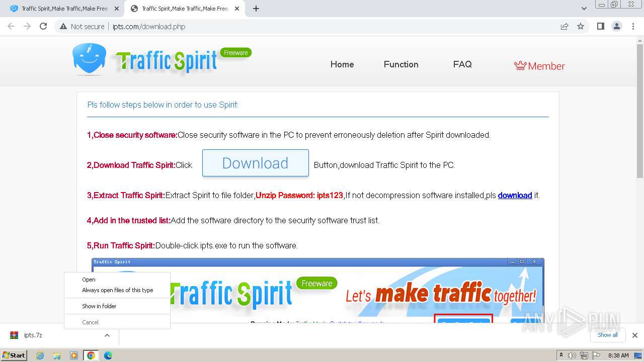Click the Traffic Spirit mascot logo
This screenshot has height=362, width=644.
(x=89, y=59)
